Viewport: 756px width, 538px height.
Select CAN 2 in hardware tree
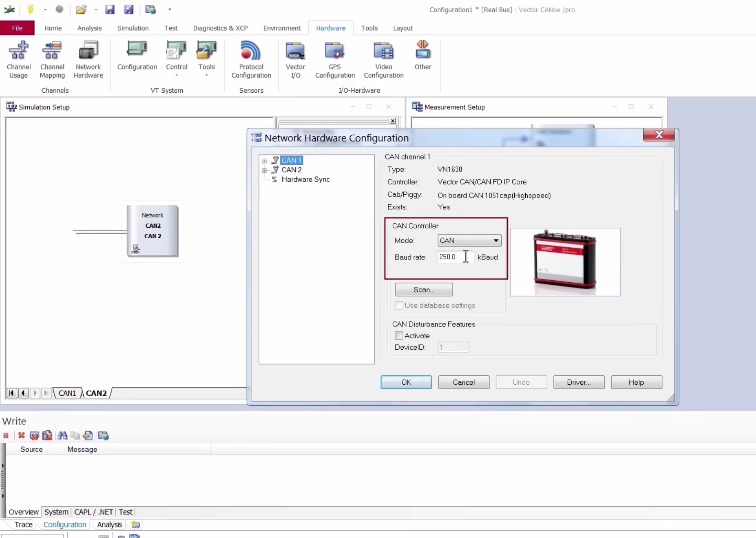tap(291, 170)
